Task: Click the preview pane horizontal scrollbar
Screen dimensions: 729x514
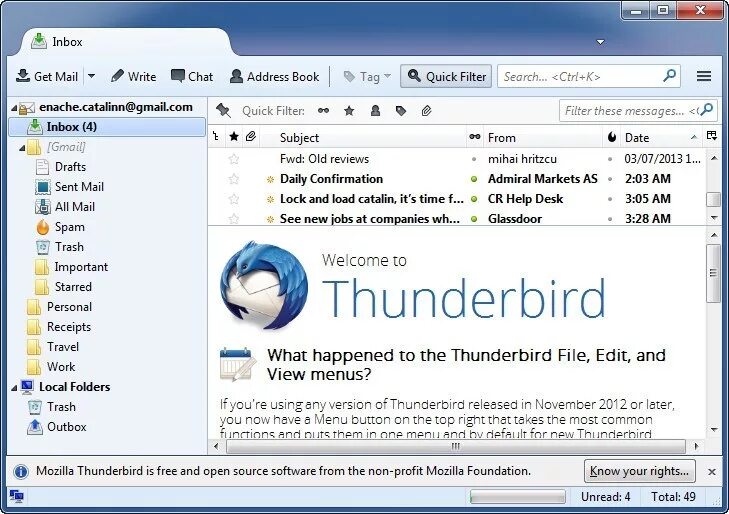Action: [456, 446]
